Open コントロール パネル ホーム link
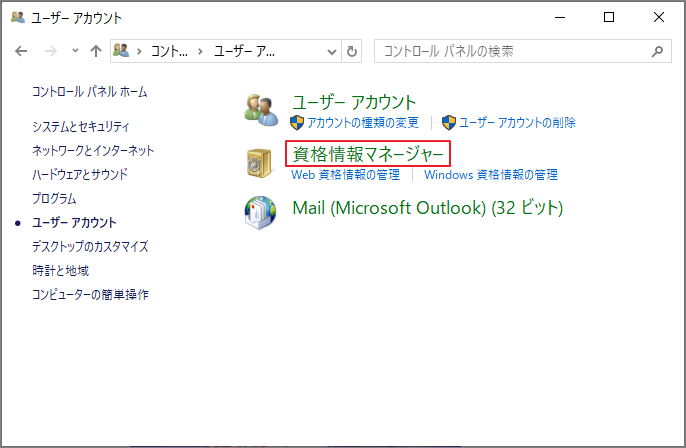Image resolution: width=686 pixels, height=448 pixels. (89, 91)
